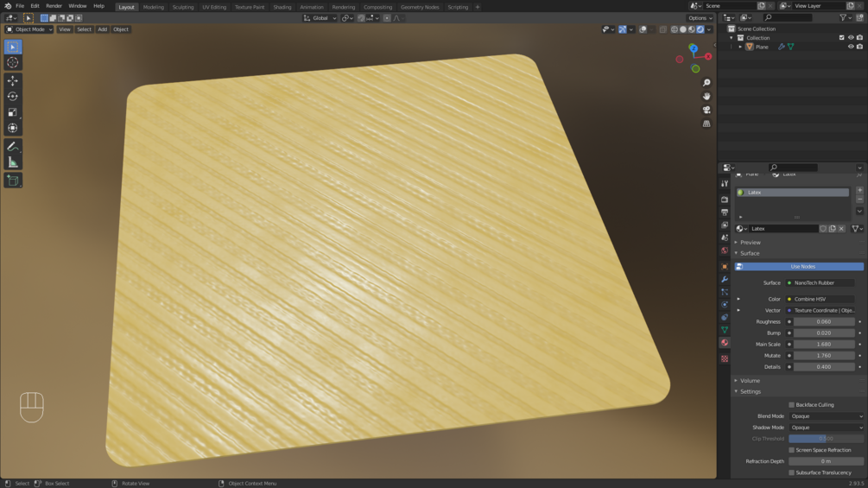The image size is (868, 488).
Task: Open the viewport Add menu
Action: (103, 29)
